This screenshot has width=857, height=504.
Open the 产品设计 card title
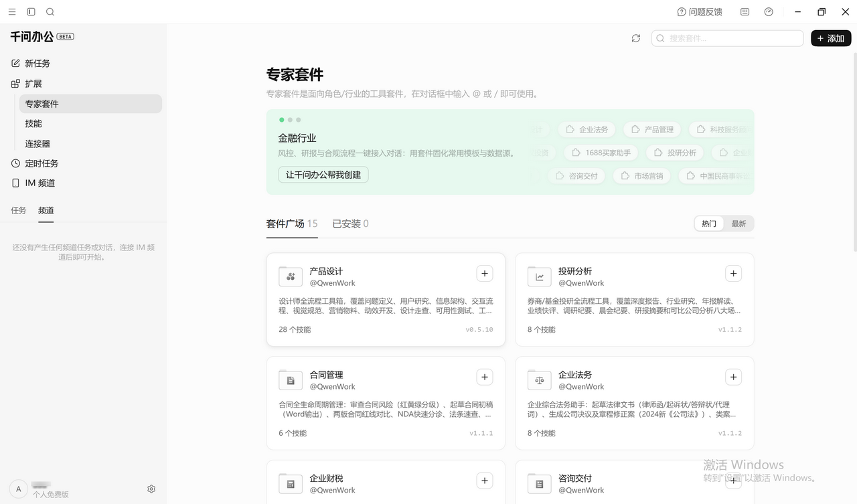pos(326,271)
